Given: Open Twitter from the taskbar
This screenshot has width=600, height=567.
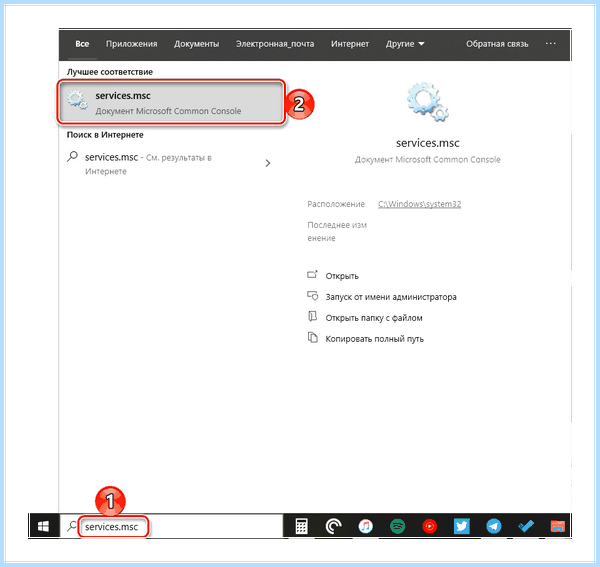Looking at the screenshot, I should coord(462,526).
